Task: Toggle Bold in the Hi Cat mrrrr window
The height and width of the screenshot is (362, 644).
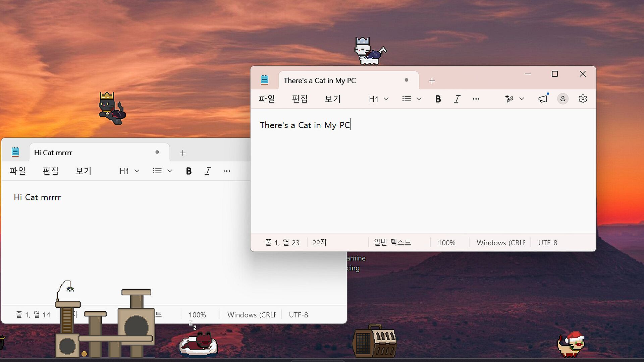Action: (189, 171)
